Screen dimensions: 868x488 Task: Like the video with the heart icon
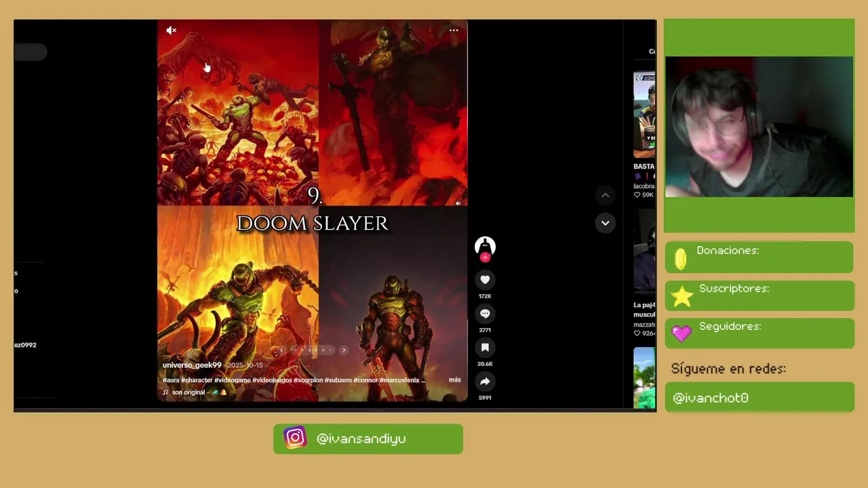[x=485, y=280]
